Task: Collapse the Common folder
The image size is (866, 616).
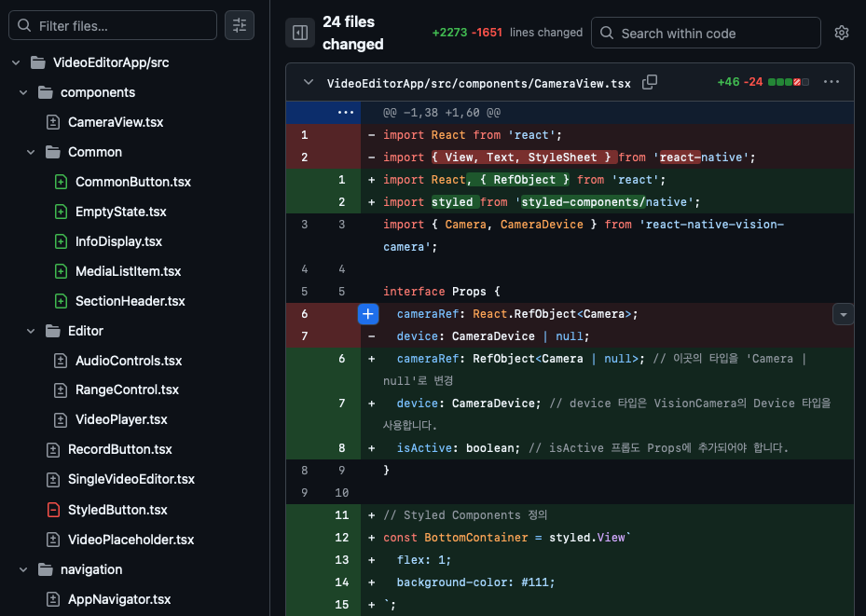Action: [31, 152]
